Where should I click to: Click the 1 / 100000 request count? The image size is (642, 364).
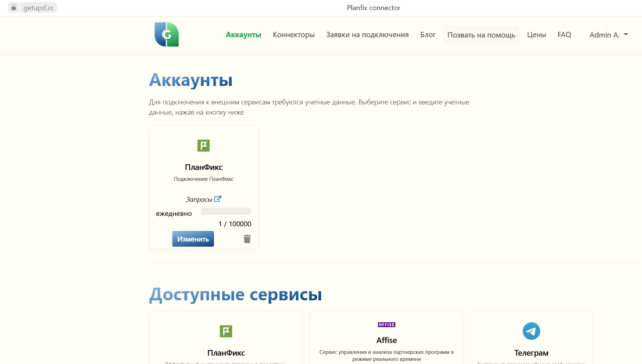click(235, 224)
